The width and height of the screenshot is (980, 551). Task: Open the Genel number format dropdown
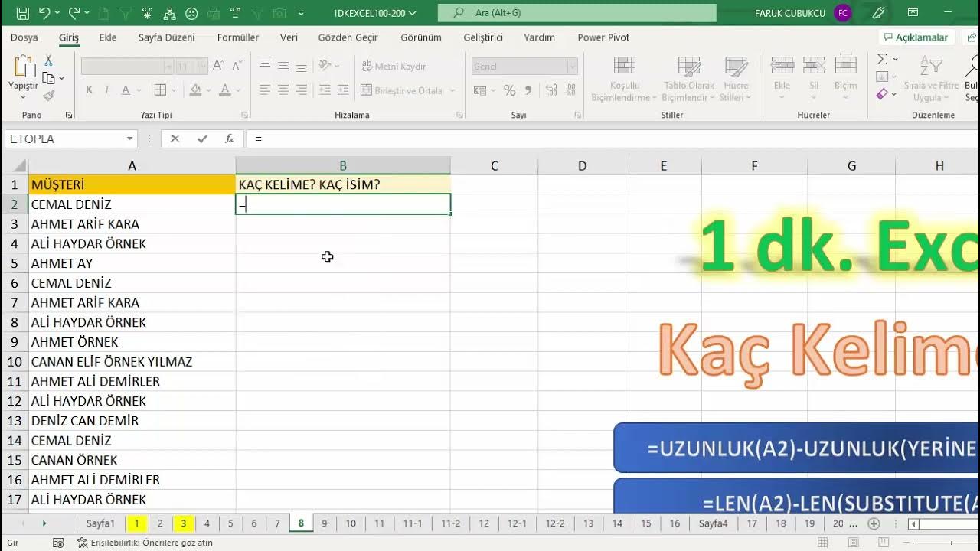(572, 67)
